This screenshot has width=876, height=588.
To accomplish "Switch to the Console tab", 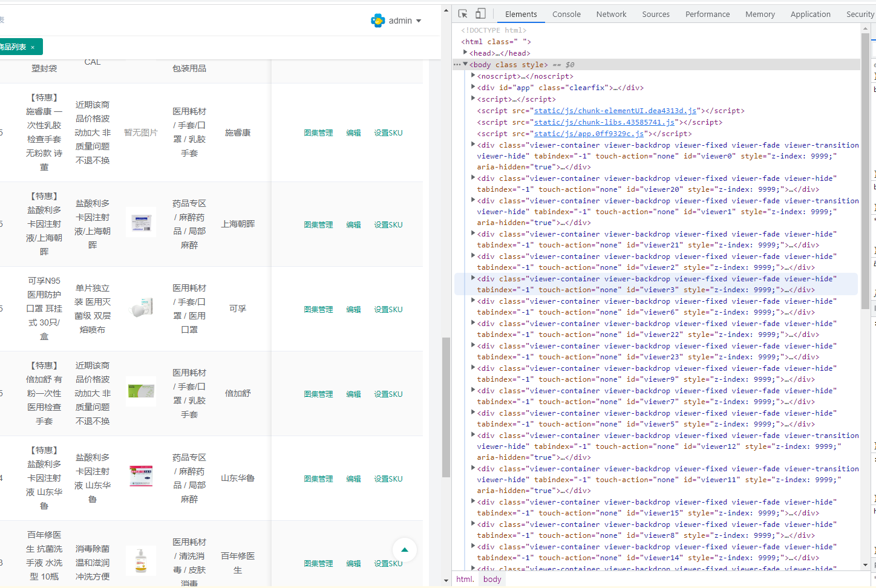I will pyautogui.click(x=566, y=14).
